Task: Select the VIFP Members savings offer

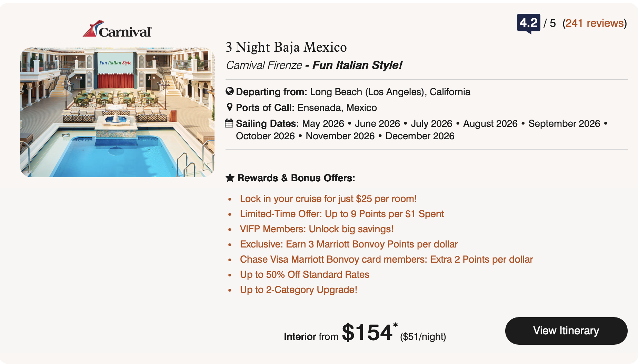Action: [x=316, y=229]
